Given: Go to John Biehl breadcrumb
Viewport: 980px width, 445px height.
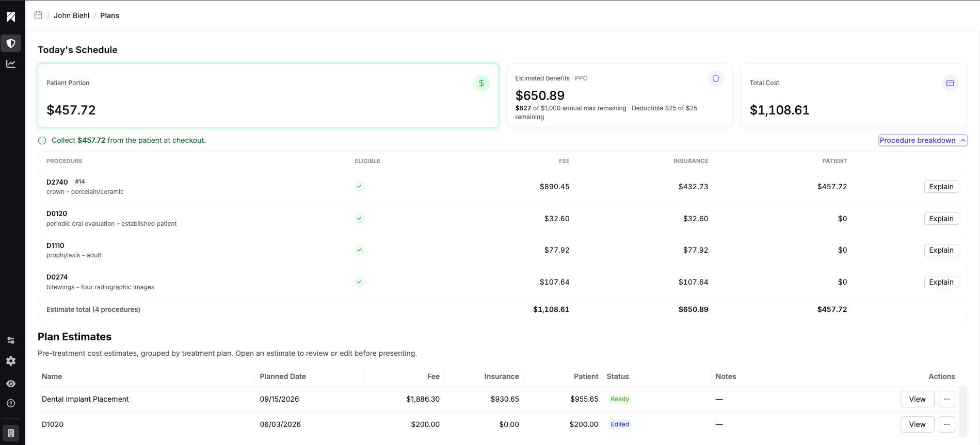Looking at the screenshot, I should [72, 15].
